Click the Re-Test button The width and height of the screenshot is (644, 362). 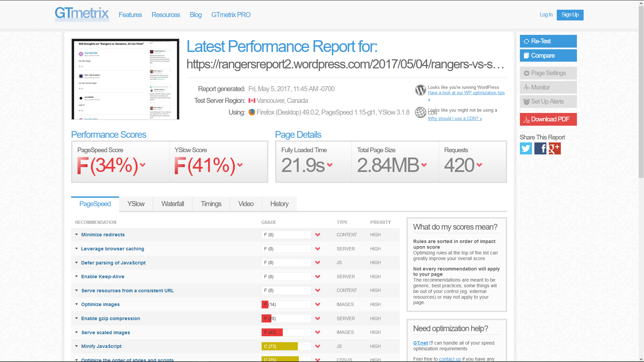[548, 41]
